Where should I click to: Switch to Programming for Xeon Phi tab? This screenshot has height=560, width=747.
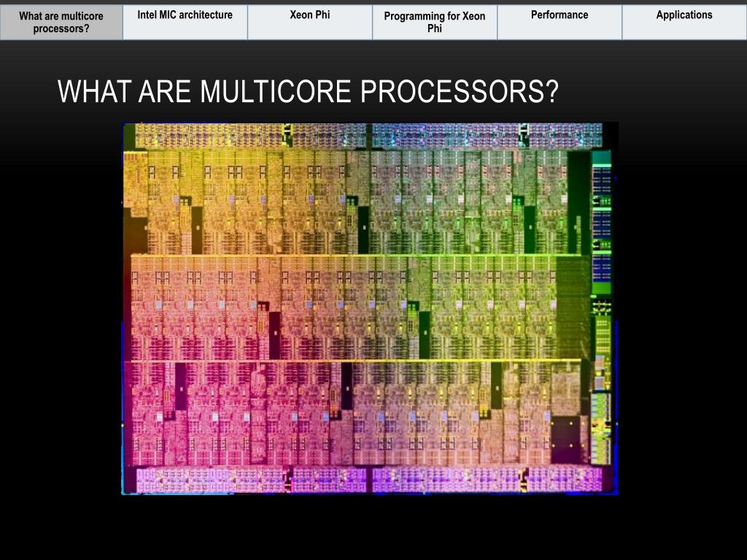[x=435, y=23]
